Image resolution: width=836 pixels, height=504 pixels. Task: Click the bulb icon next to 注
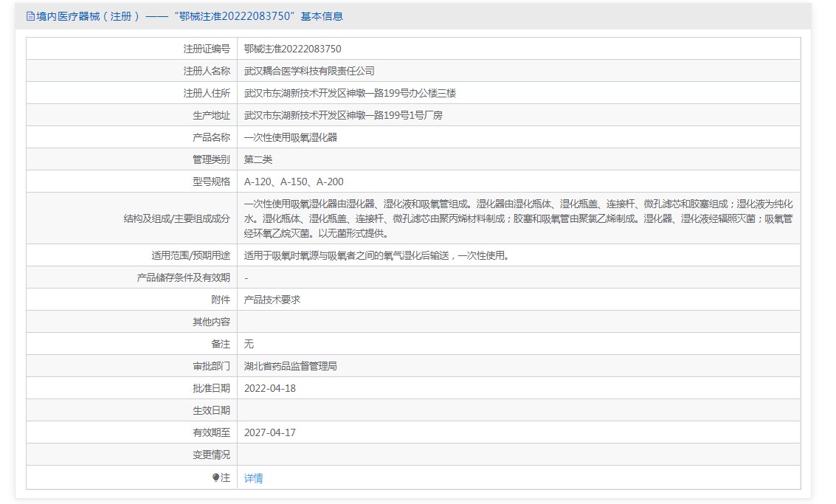tap(215, 477)
